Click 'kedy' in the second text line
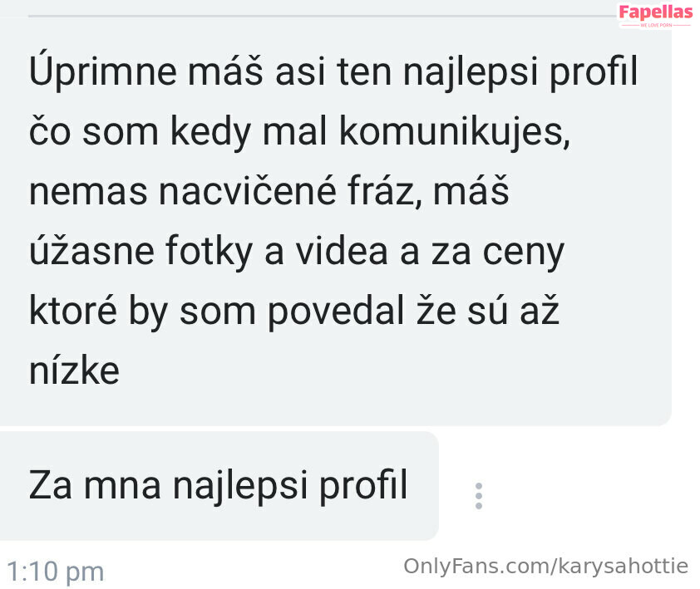This screenshot has height=589, width=700. [210, 132]
